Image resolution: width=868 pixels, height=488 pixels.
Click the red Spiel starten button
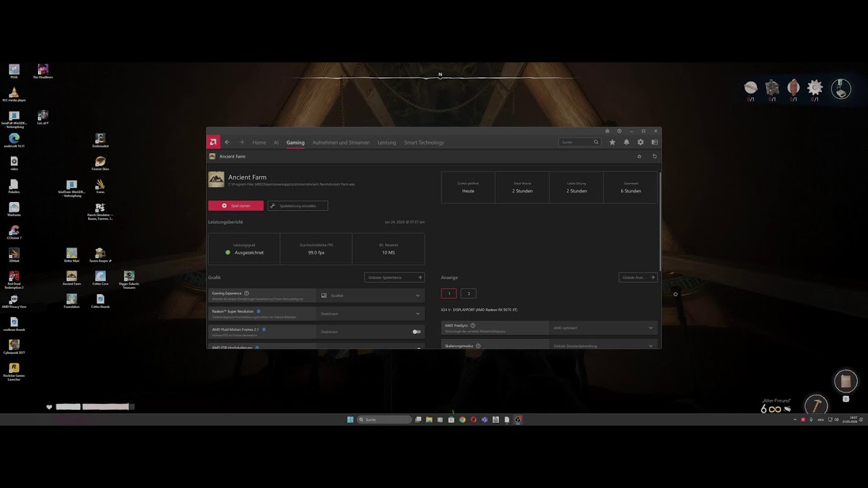pos(236,205)
